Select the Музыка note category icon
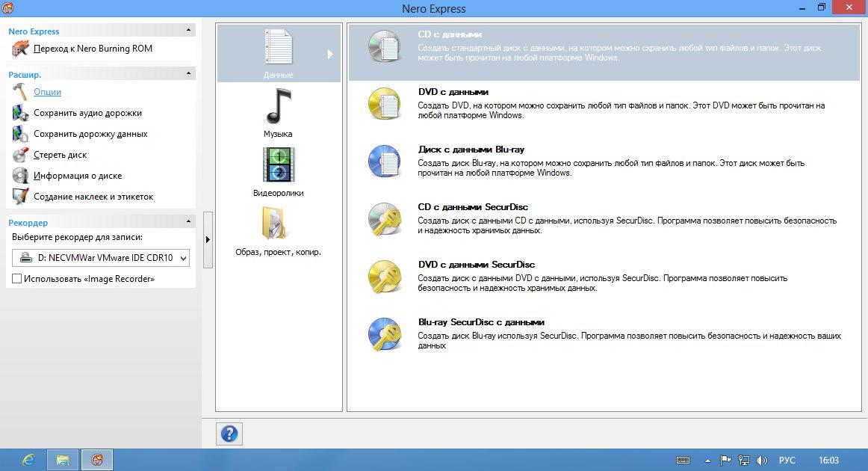 (x=279, y=106)
